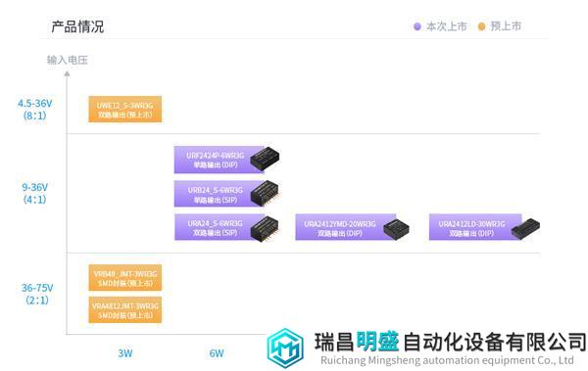Select the UWE12_S-3WR3G product box
588x371 pixels.
click(125, 109)
